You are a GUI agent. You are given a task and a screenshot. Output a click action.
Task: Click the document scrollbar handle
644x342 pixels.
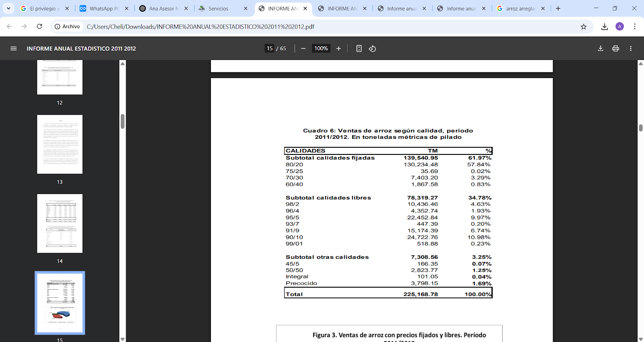tap(641, 128)
